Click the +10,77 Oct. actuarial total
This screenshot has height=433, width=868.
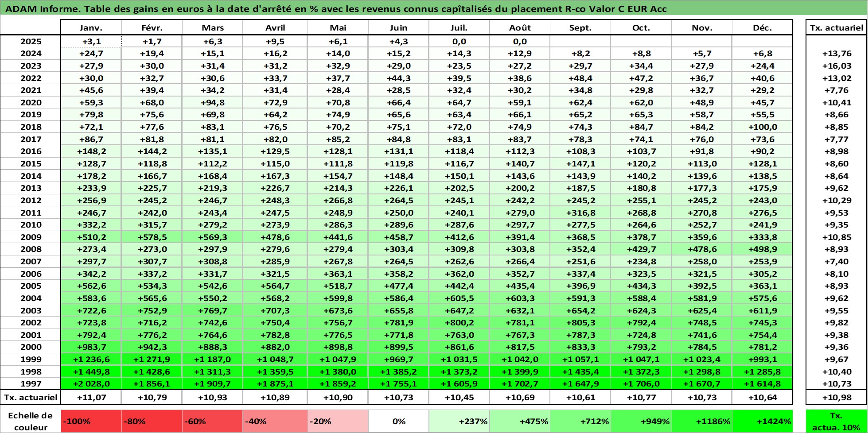click(x=641, y=398)
